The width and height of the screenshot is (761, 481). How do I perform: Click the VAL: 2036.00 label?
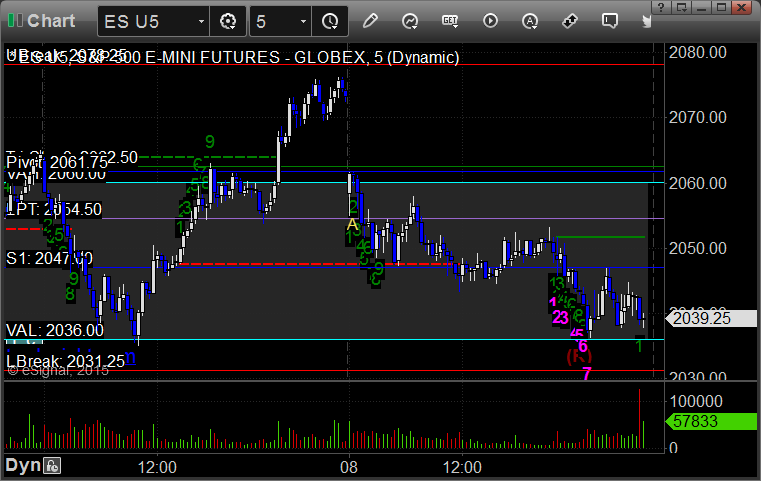click(55, 331)
